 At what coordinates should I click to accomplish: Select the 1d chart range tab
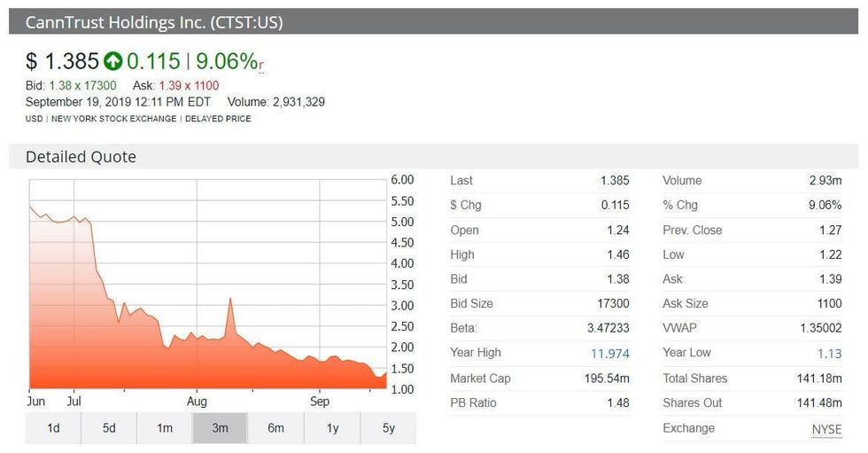click(53, 428)
